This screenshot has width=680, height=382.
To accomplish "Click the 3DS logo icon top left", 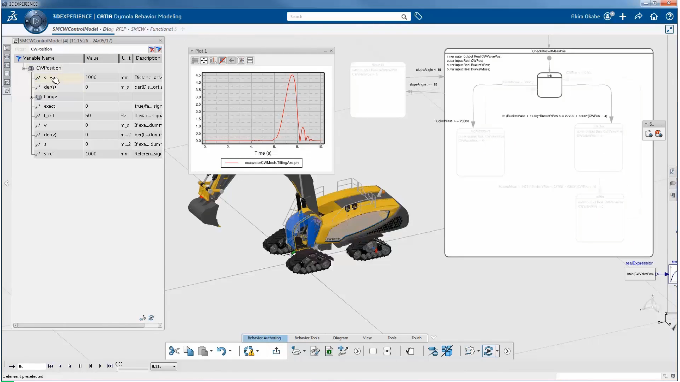I will (x=12, y=16).
